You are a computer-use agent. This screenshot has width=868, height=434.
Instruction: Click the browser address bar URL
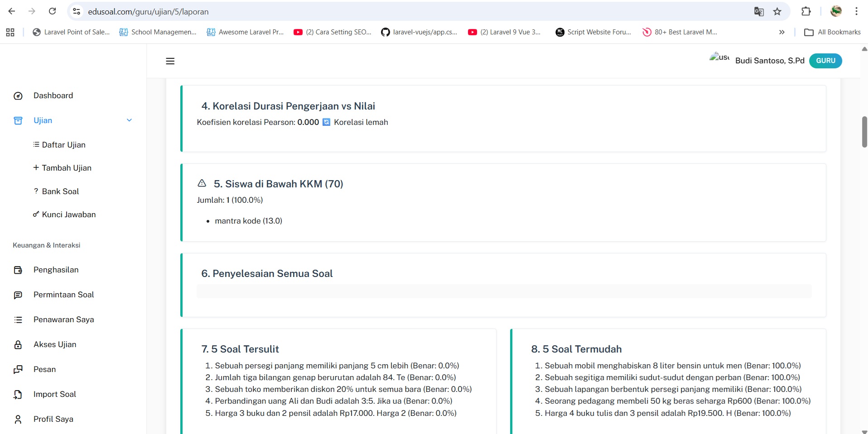pyautogui.click(x=148, y=12)
